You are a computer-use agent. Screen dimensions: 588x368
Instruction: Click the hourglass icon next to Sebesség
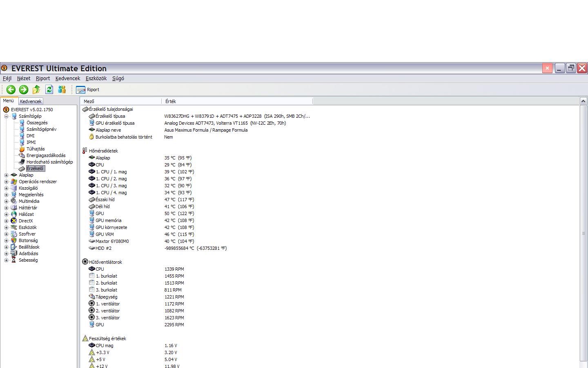tap(14, 260)
